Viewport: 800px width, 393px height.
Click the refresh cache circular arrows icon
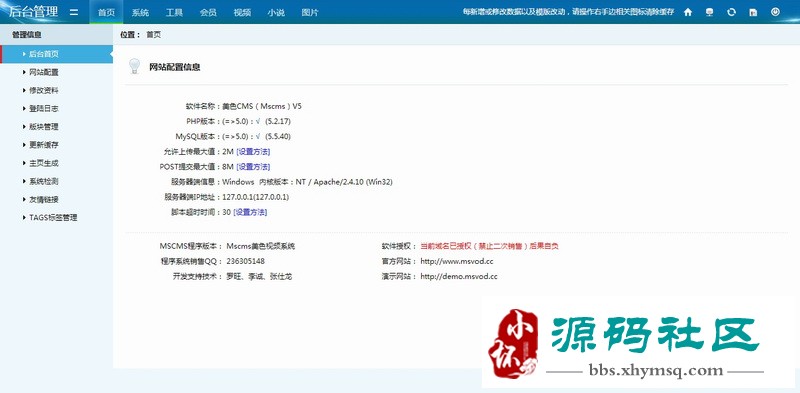click(x=731, y=12)
